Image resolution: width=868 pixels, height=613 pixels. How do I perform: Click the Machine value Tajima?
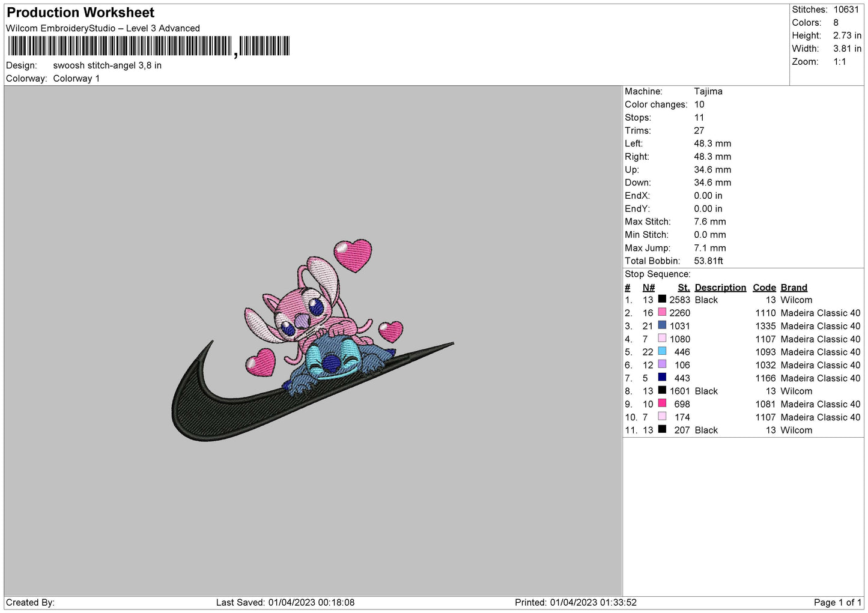pyautogui.click(x=708, y=91)
